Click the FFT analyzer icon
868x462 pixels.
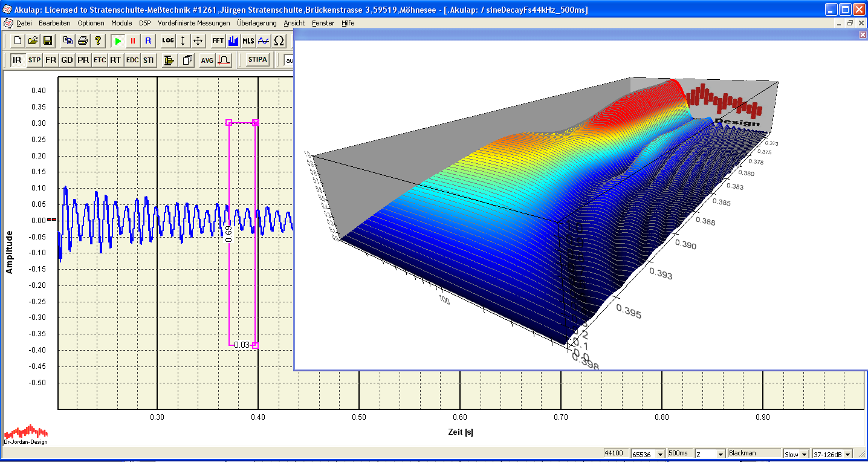pyautogui.click(x=218, y=41)
